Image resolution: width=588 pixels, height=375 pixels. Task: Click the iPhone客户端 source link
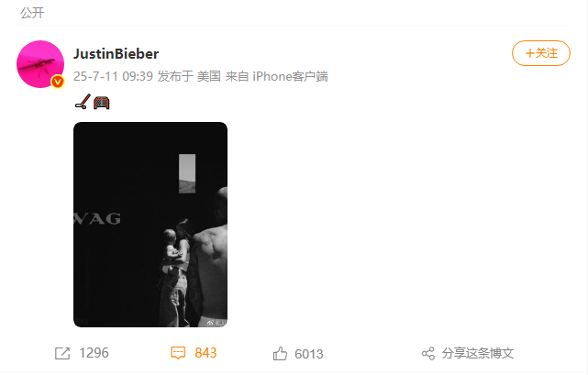coord(290,76)
